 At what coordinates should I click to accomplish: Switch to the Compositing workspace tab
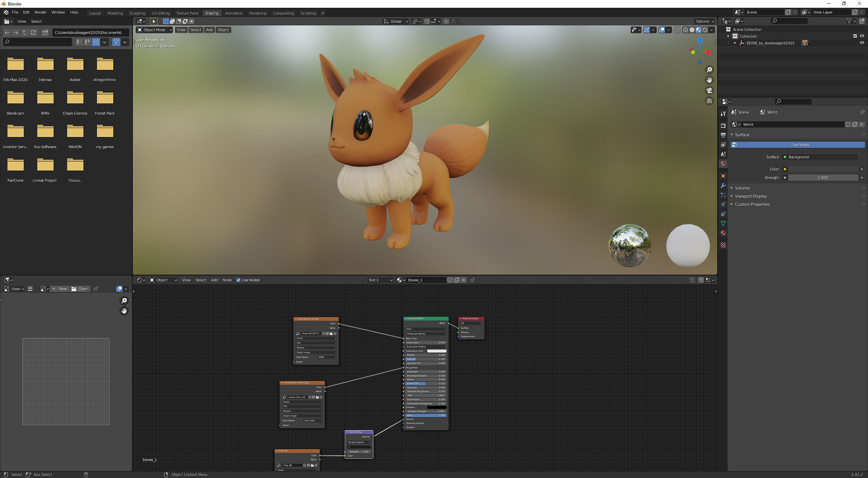[283, 13]
